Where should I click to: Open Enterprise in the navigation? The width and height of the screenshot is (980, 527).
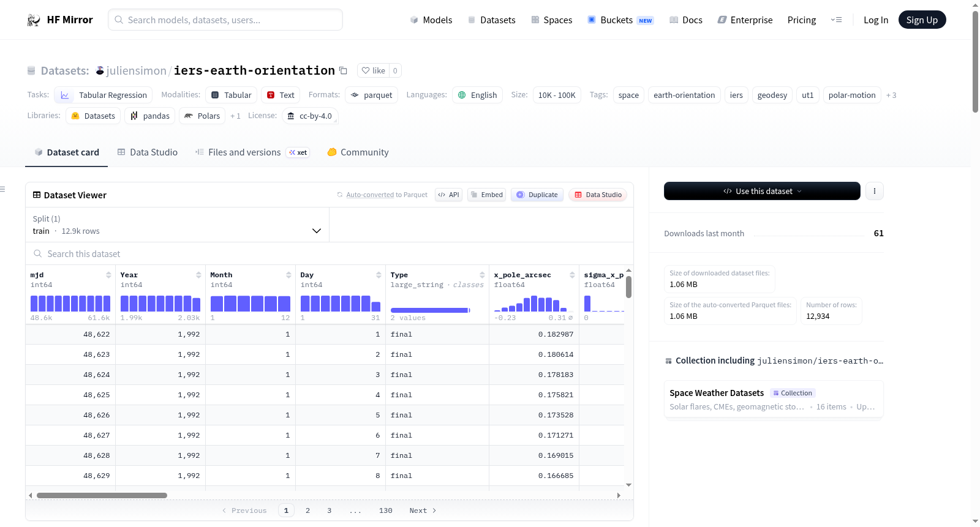pyautogui.click(x=745, y=20)
